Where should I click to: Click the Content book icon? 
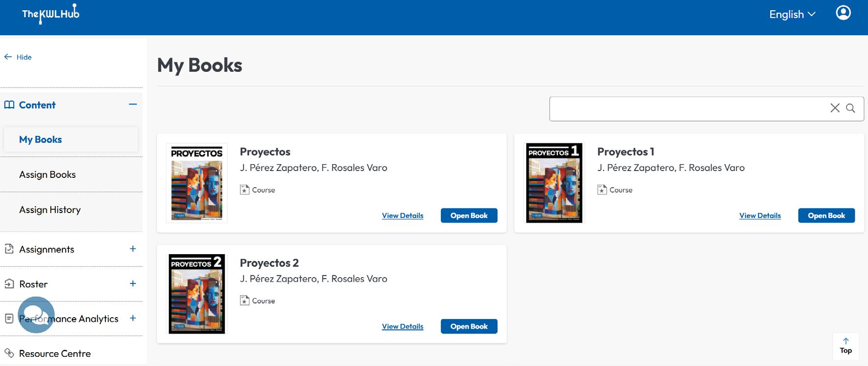pyautogui.click(x=9, y=105)
